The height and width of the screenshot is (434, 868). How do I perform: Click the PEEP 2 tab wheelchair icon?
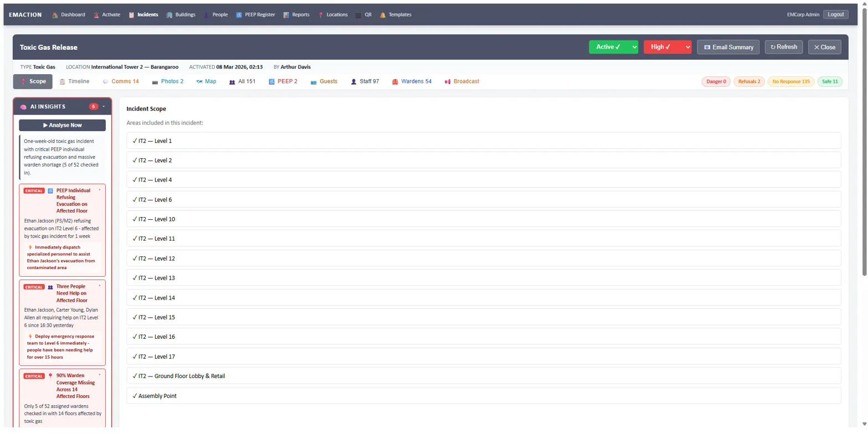click(x=271, y=82)
